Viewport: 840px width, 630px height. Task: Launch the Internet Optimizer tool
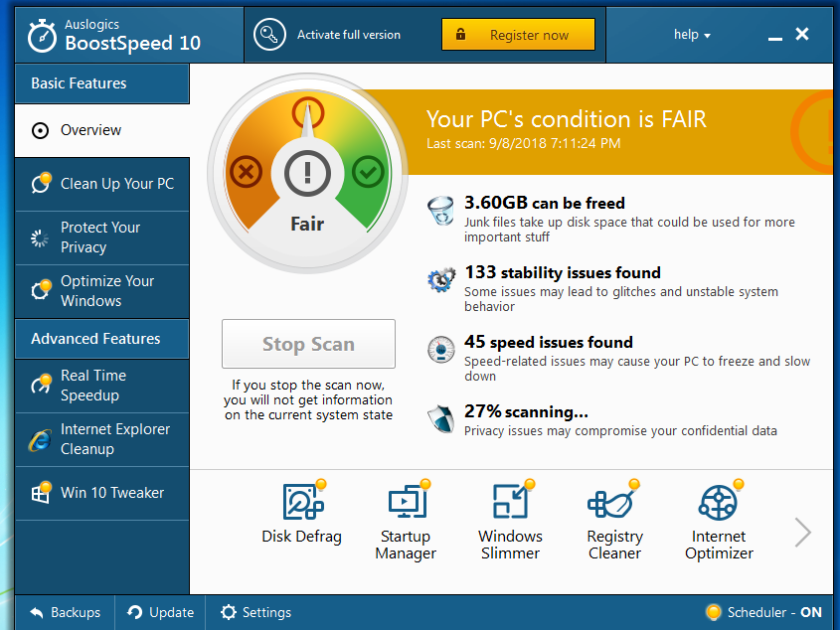pos(719,502)
